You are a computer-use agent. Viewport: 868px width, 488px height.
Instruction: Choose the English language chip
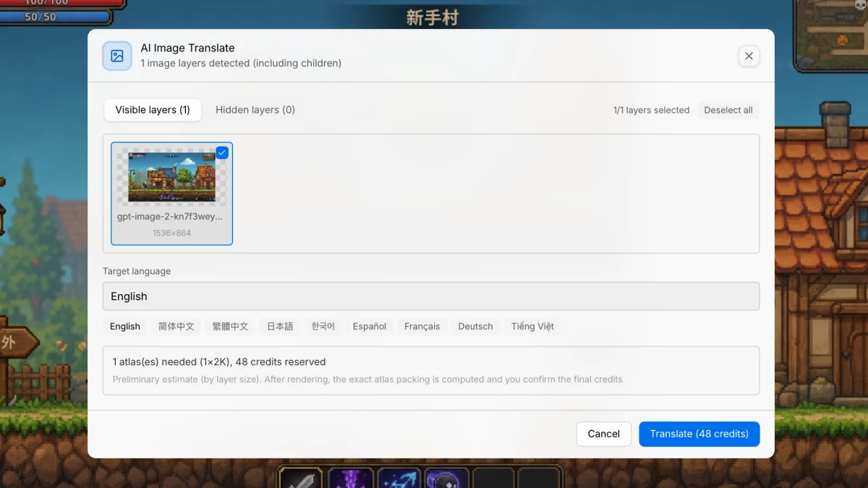point(125,326)
